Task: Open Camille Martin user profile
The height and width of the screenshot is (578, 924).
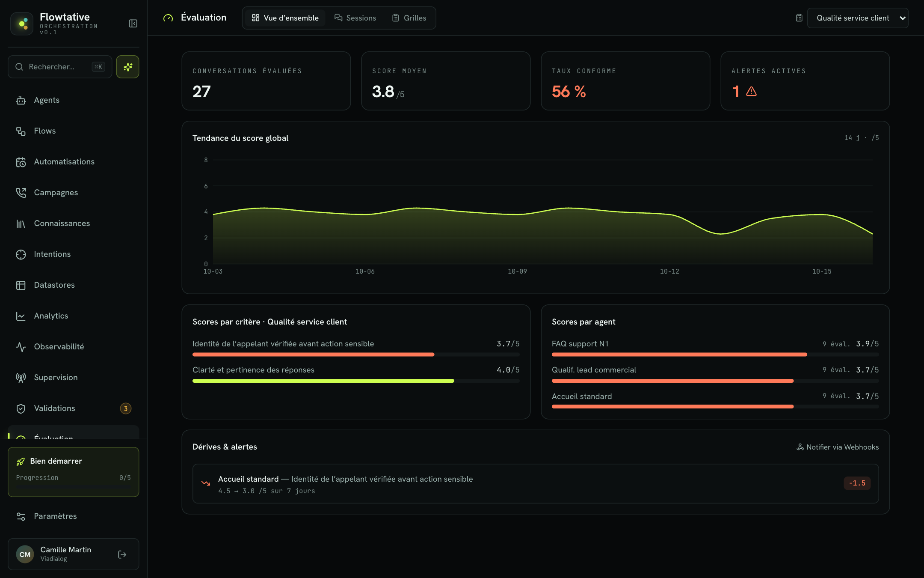Action: tap(73, 554)
